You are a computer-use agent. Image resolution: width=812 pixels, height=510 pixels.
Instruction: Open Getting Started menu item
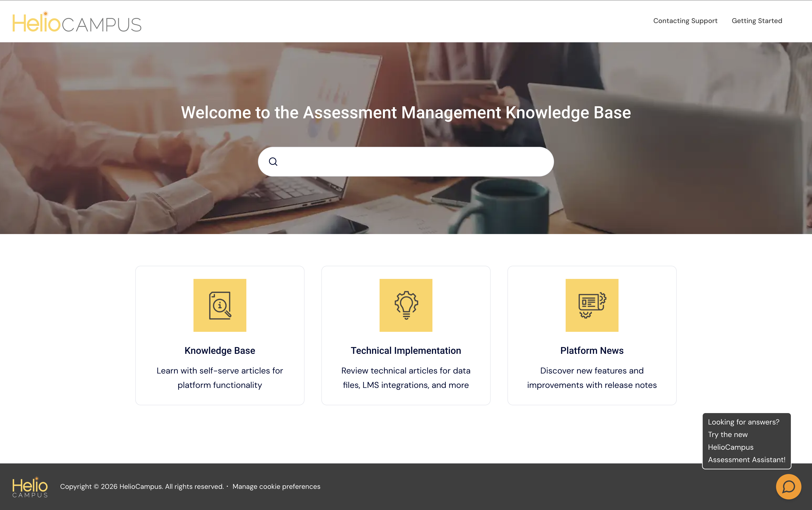point(757,21)
